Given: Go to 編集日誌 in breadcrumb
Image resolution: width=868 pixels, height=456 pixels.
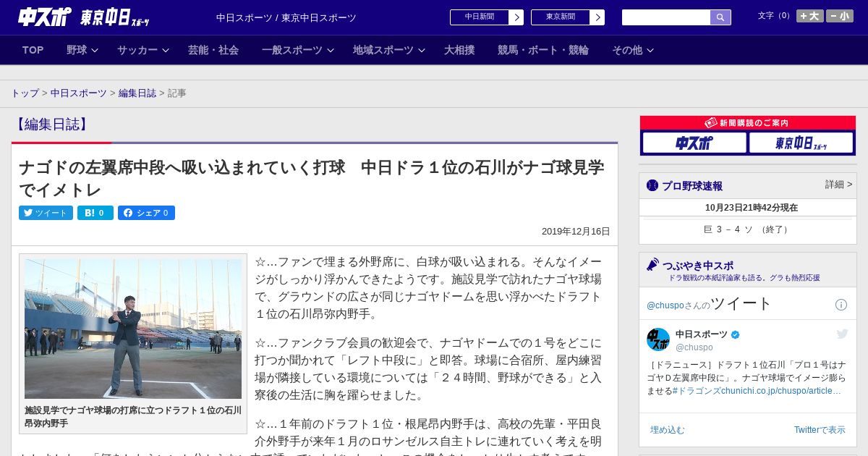Looking at the screenshot, I should (x=137, y=93).
